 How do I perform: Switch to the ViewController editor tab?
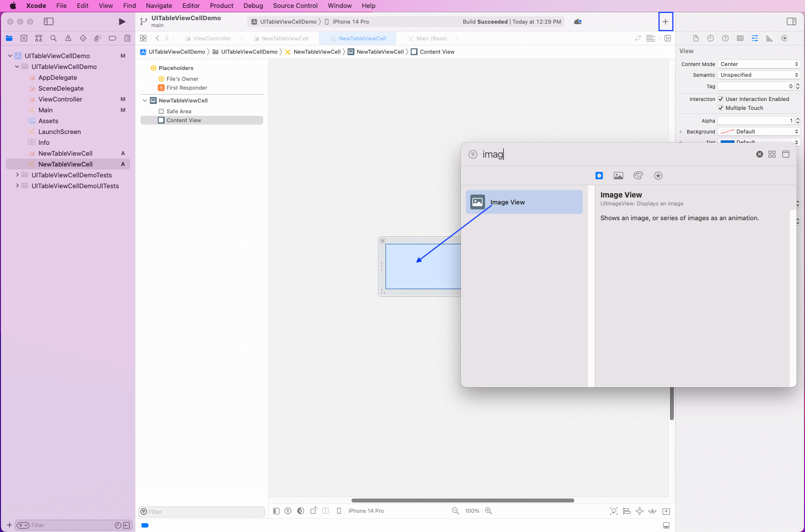point(211,38)
